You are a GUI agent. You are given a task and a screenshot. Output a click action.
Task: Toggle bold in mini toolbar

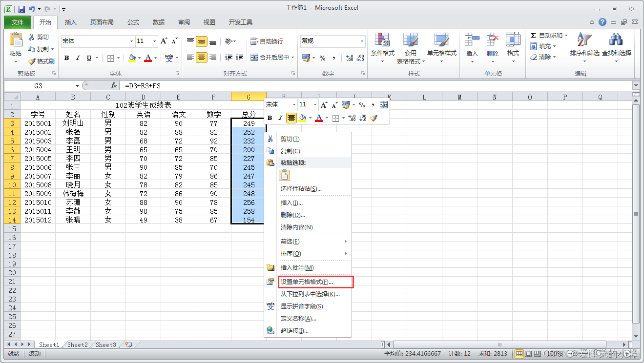pyautogui.click(x=270, y=118)
